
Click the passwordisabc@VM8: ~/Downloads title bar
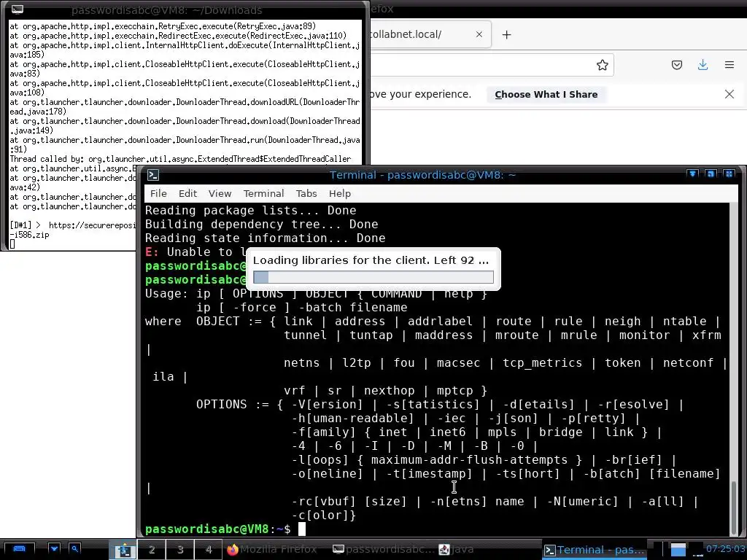coord(167,10)
